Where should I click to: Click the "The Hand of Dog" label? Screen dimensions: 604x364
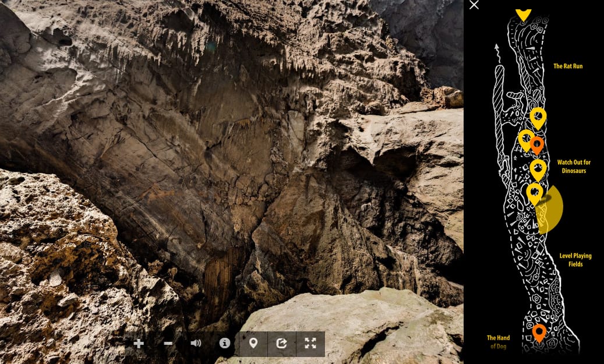pyautogui.click(x=498, y=342)
